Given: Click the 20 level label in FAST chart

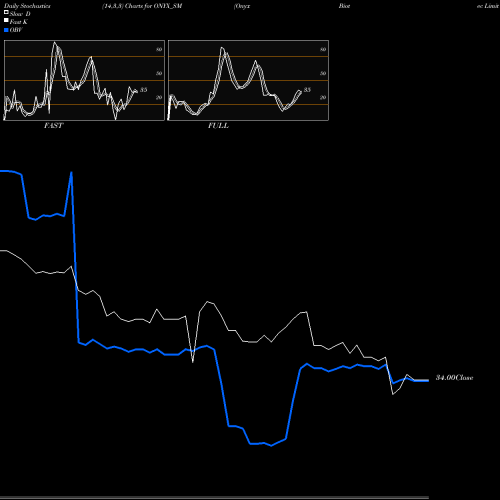Looking at the screenshot, I should pos(159,97).
